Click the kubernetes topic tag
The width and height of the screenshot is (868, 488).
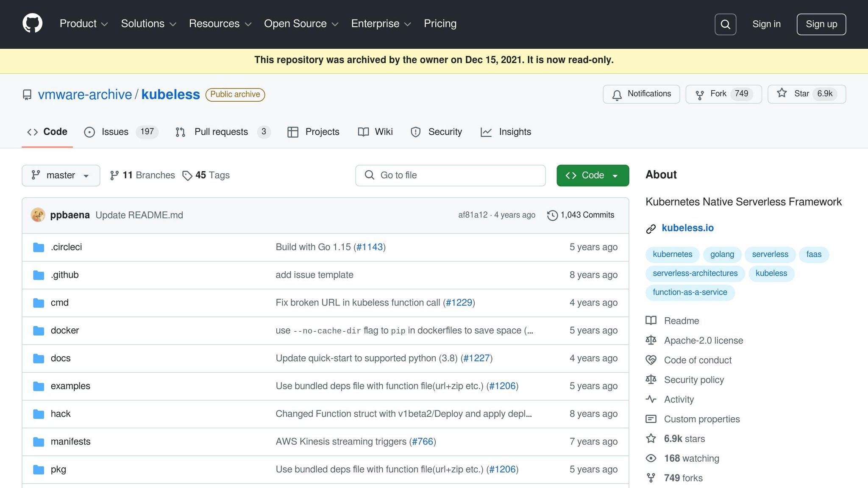pyautogui.click(x=672, y=255)
